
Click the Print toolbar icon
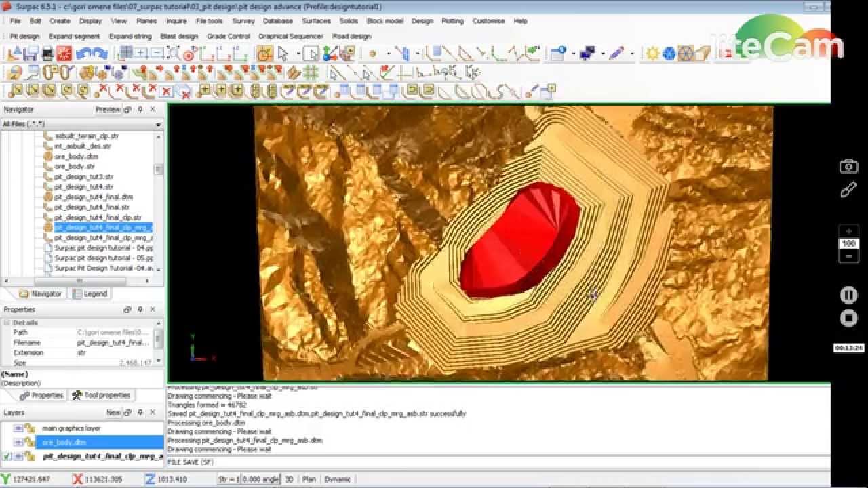pos(47,53)
